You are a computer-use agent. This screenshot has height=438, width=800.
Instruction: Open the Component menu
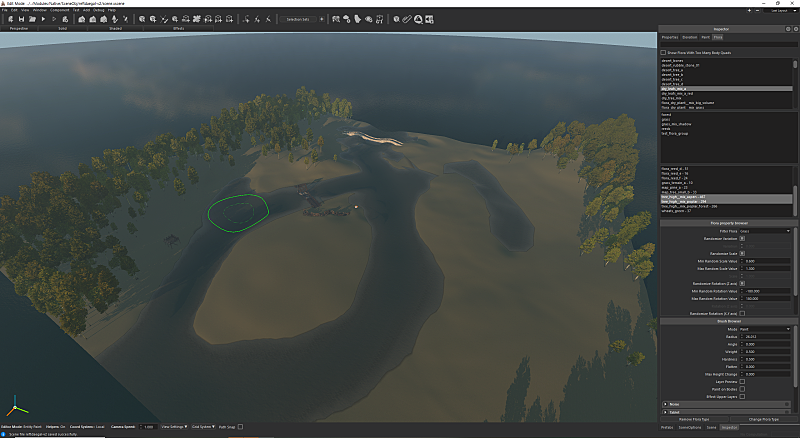click(59, 10)
